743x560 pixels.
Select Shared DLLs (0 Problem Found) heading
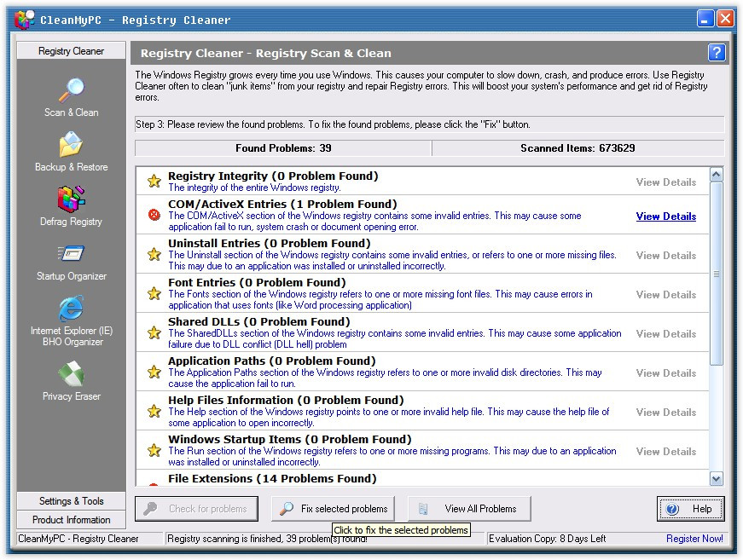pyautogui.click(x=258, y=322)
